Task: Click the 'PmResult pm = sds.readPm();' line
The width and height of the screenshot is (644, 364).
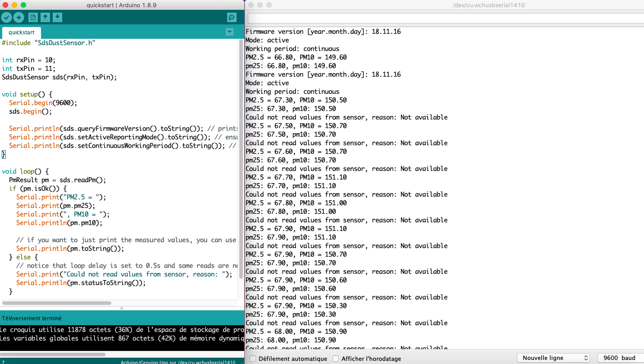Action: (x=58, y=180)
